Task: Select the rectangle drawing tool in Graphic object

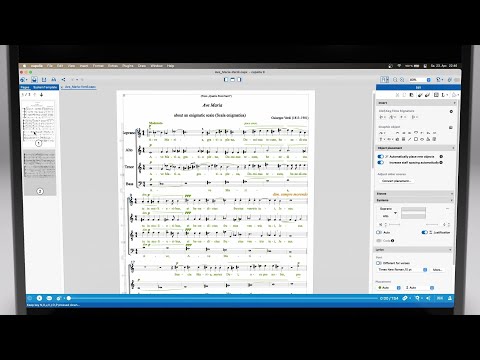Action: click(x=416, y=139)
